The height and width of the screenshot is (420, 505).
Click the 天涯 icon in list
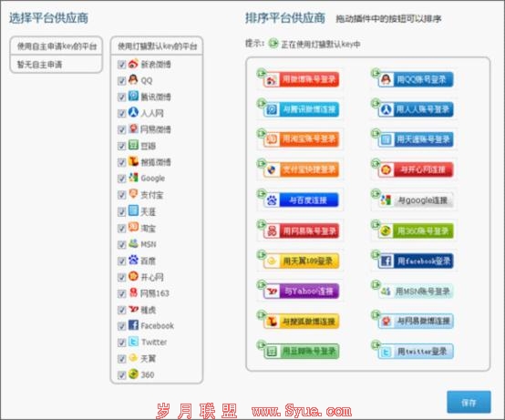(133, 210)
